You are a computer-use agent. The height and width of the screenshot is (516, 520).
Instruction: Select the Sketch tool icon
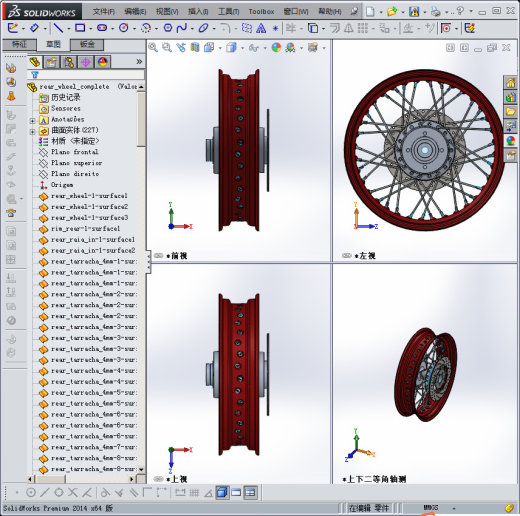pyautogui.click(x=12, y=28)
